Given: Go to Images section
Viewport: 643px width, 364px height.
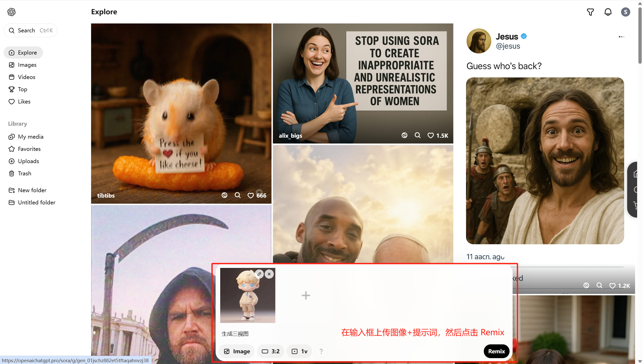Looking at the screenshot, I should [x=22, y=65].
